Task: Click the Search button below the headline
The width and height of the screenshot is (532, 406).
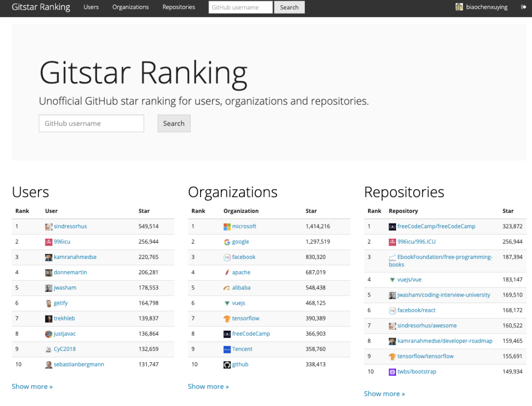Action: 174,124
